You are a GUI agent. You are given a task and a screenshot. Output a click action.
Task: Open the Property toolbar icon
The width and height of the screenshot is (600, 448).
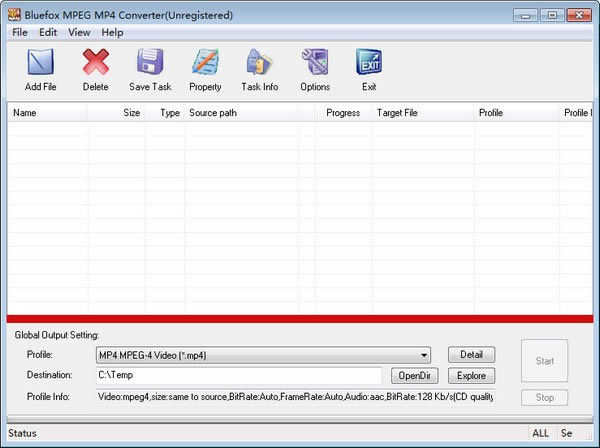point(205,62)
